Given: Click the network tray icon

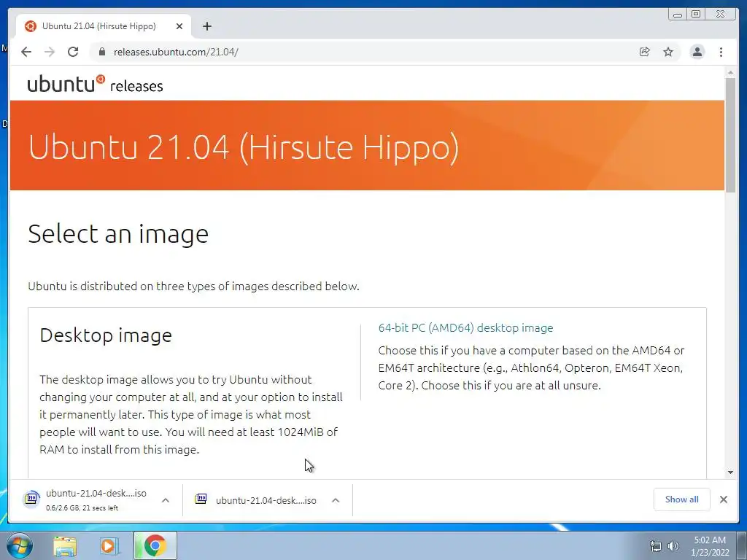Looking at the screenshot, I should (656, 546).
